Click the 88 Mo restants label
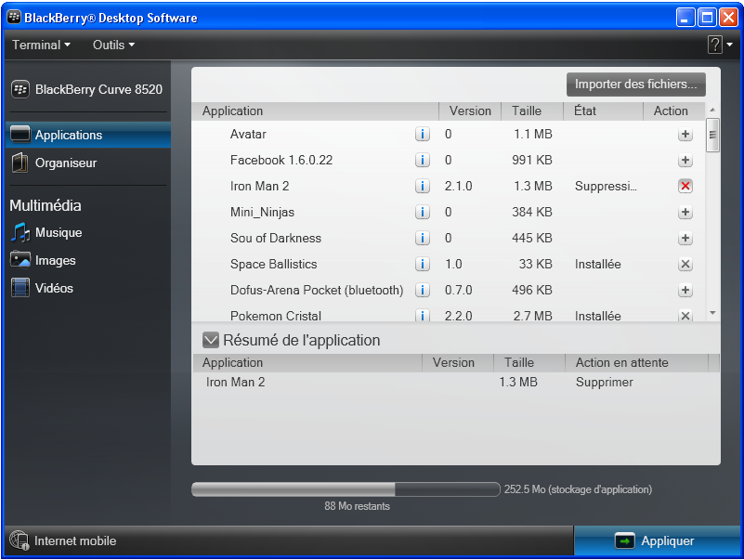 (x=357, y=506)
